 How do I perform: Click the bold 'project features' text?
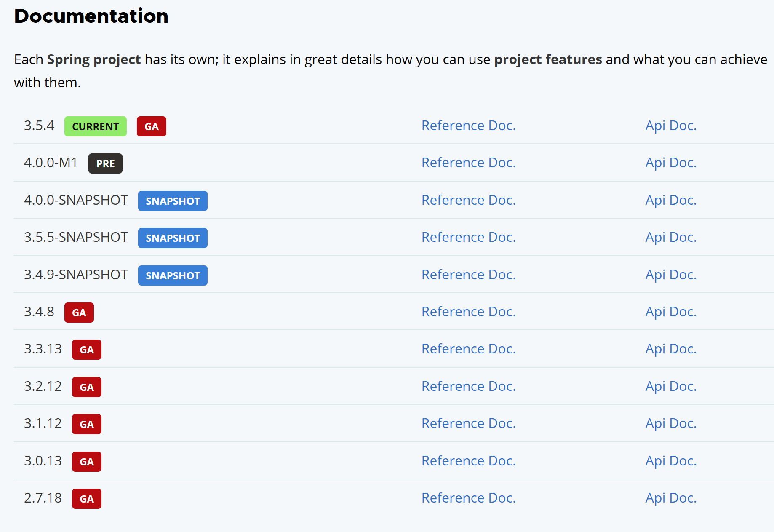(548, 60)
